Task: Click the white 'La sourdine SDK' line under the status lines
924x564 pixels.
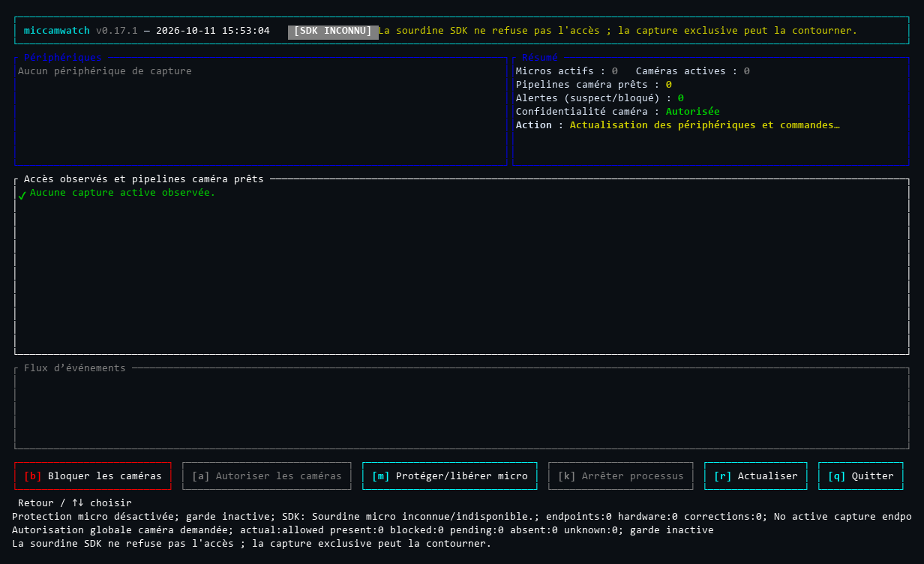Action: click(x=252, y=544)
